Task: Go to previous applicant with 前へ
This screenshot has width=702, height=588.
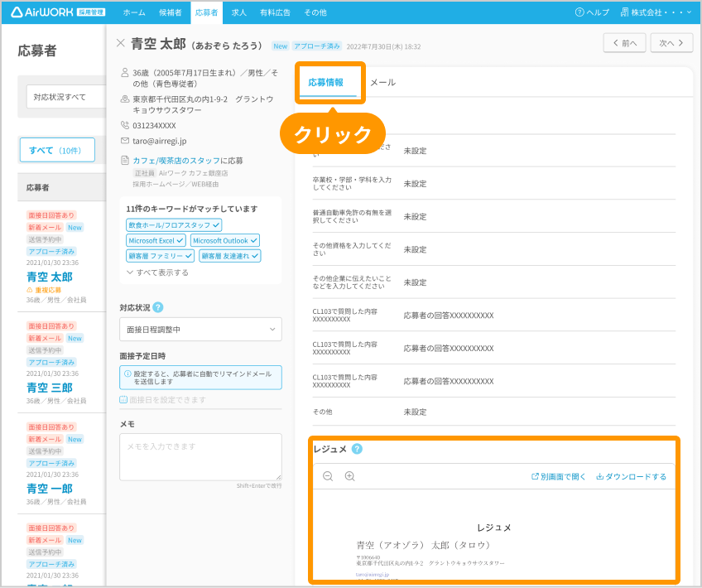Action: pyautogui.click(x=624, y=43)
